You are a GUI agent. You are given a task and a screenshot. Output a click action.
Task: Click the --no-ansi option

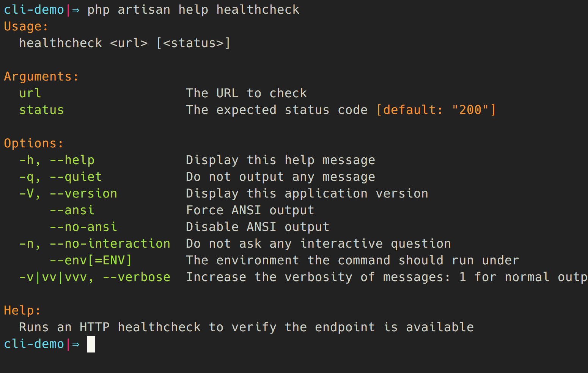pyautogui.click(x=83, y=227)
